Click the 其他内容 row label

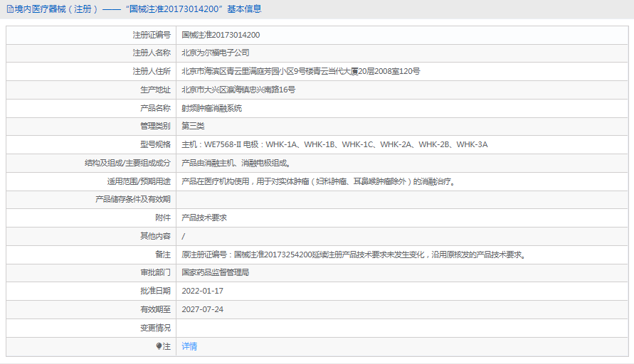(x=156, y=236)
